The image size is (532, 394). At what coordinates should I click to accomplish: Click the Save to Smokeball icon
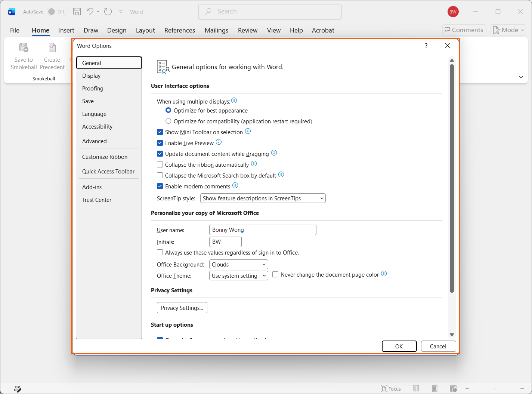click(x=24, y=47)
